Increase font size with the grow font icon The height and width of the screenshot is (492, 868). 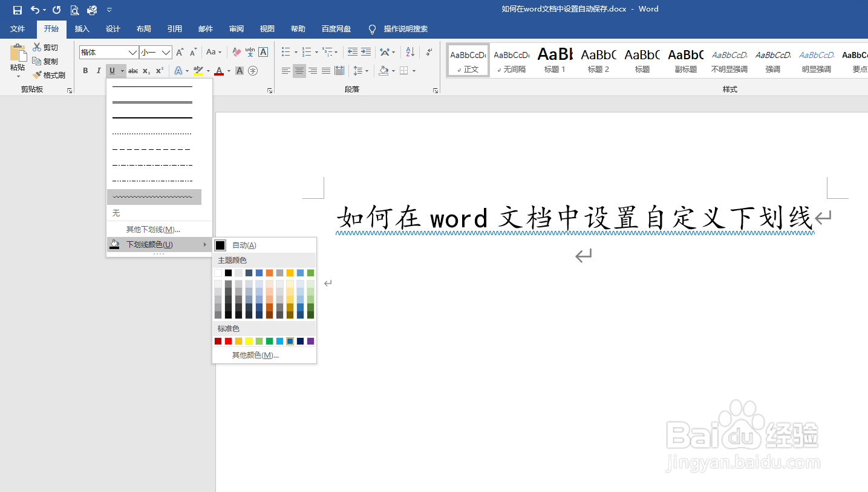coord(180,53)
